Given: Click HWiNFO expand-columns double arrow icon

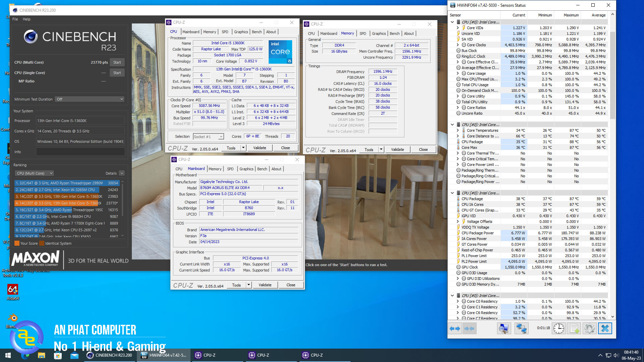Looking at the screenshot, I should coord(455,328).
